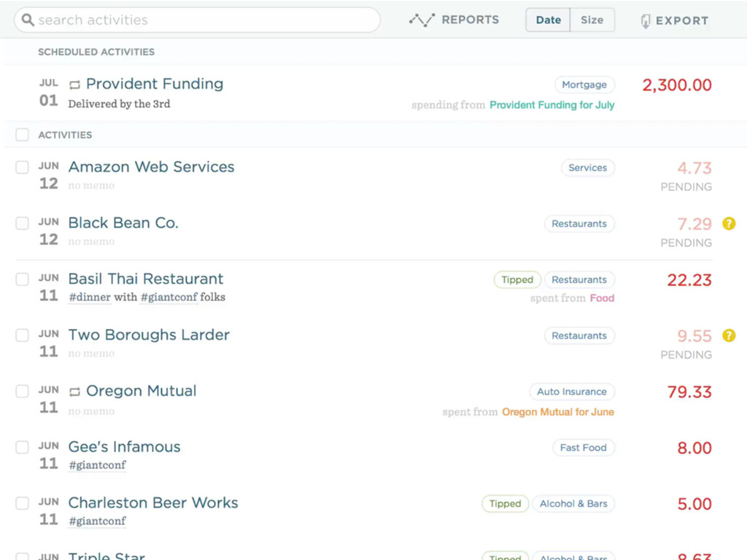The height and width of the screenshot is (560, 747).
Task: Open Charleston Beer Works transaction
Action: pos(153,503)
